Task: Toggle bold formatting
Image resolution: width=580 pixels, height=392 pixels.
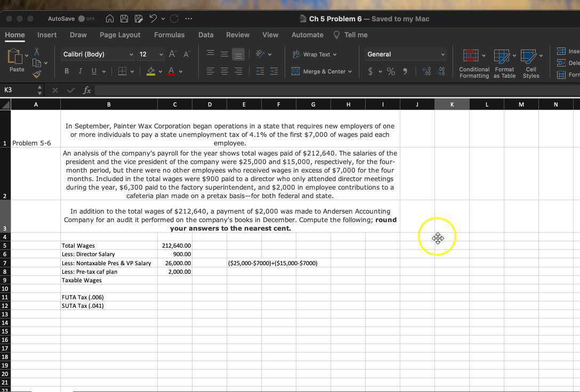Action: [x=67, y=71]
